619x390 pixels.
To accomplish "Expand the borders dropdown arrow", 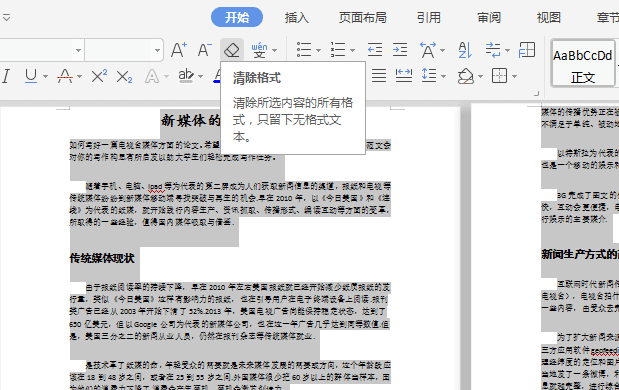I will point(514,77).
